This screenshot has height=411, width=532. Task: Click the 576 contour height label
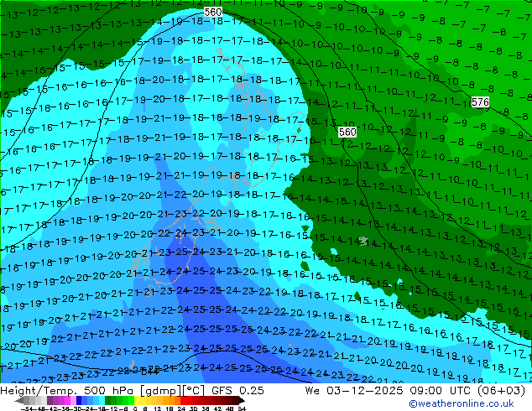tap(480, 102)
